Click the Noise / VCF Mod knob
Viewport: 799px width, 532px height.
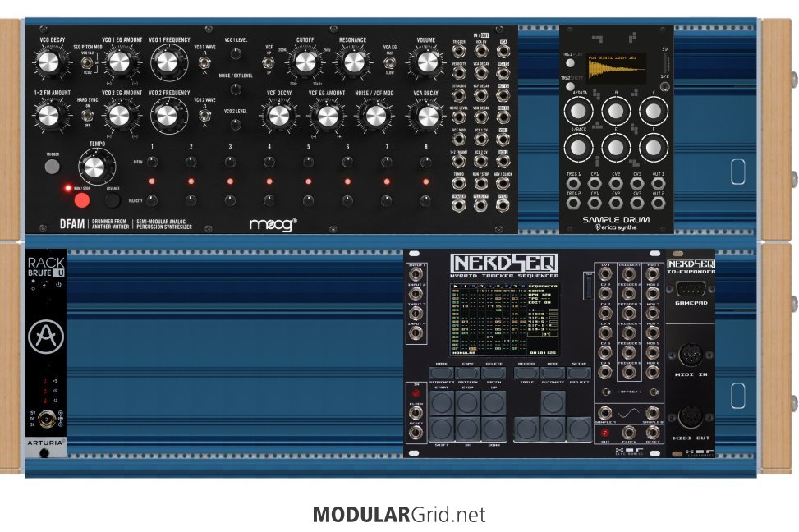pos(375,116)
